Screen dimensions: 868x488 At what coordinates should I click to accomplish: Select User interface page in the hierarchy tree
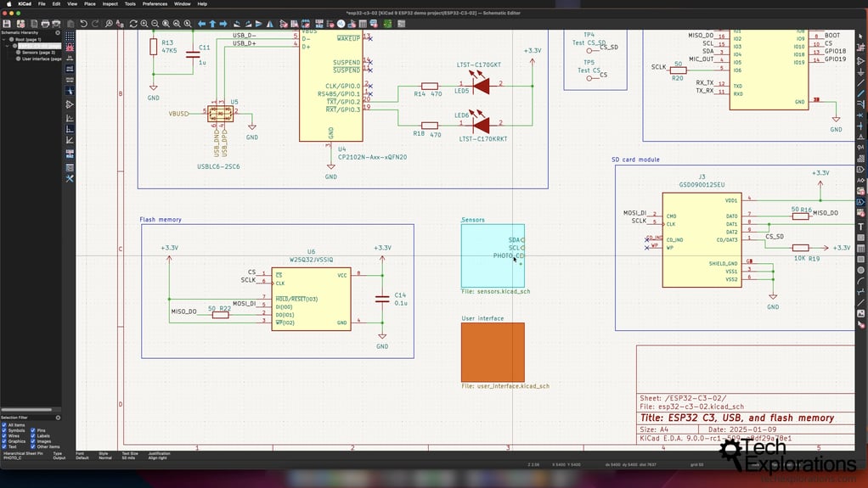coord(40,59)
